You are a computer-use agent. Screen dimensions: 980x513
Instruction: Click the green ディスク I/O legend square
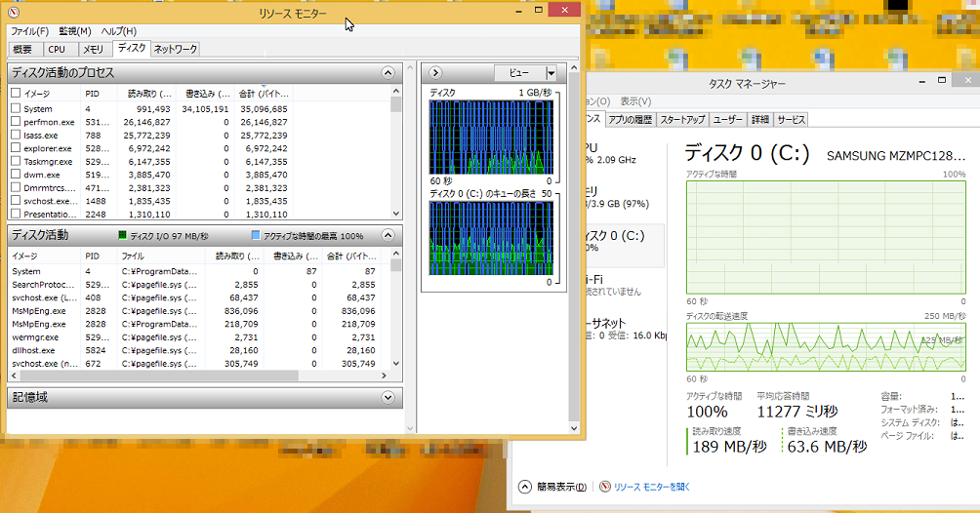point(123,236)
